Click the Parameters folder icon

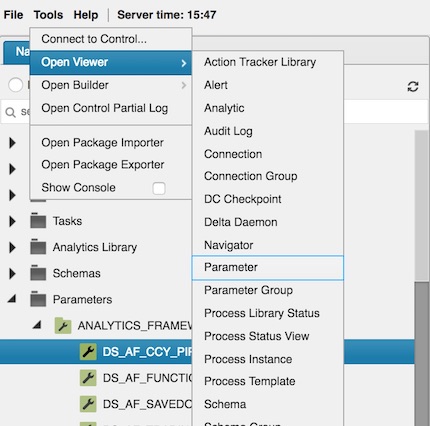tap(38, 299)
